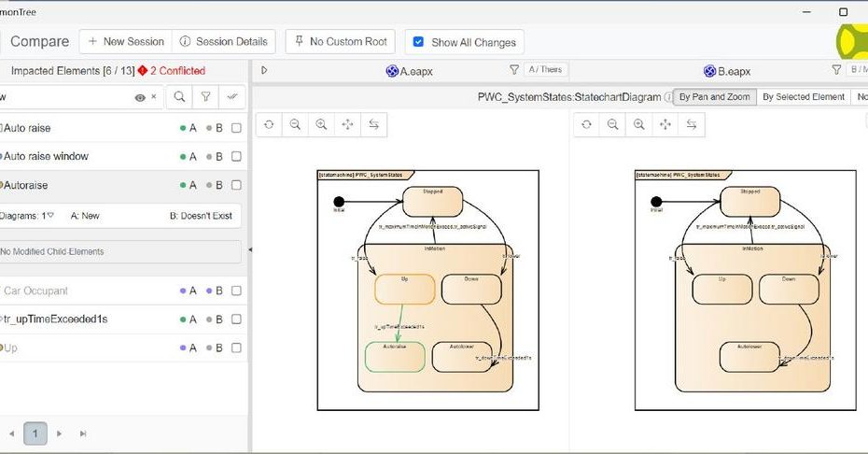Click the Autolower state in diagram B
This screenshot has height=454, width=868.
(x=749, y=357)
